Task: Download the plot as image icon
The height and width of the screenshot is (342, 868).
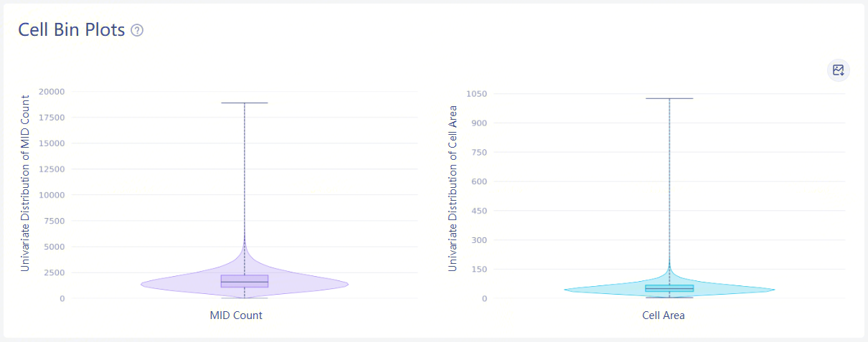Action: click(x=838, y=70)
